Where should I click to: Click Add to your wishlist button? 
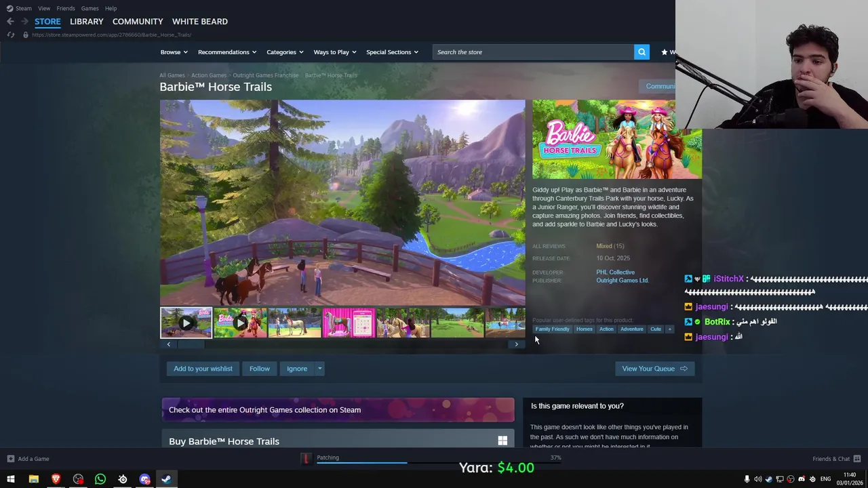(x=203, y=369)
